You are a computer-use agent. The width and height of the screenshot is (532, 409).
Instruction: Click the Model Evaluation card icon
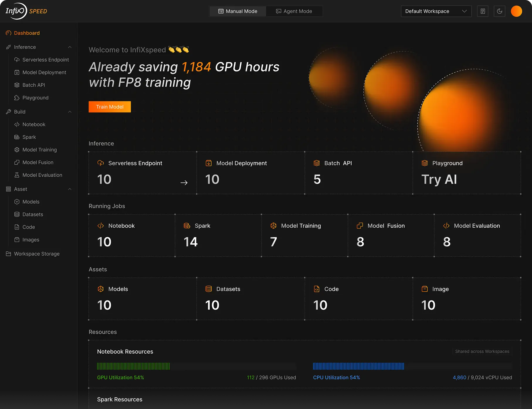(446, 226)
